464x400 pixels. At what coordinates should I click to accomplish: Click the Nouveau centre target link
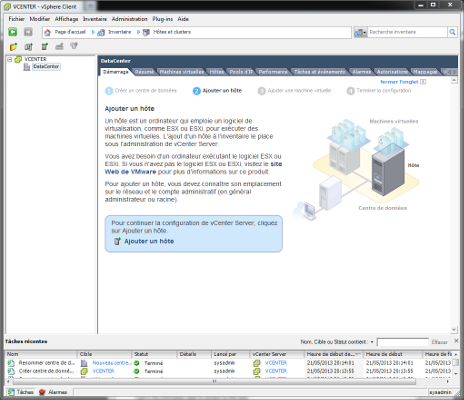(x=112, y=363)
